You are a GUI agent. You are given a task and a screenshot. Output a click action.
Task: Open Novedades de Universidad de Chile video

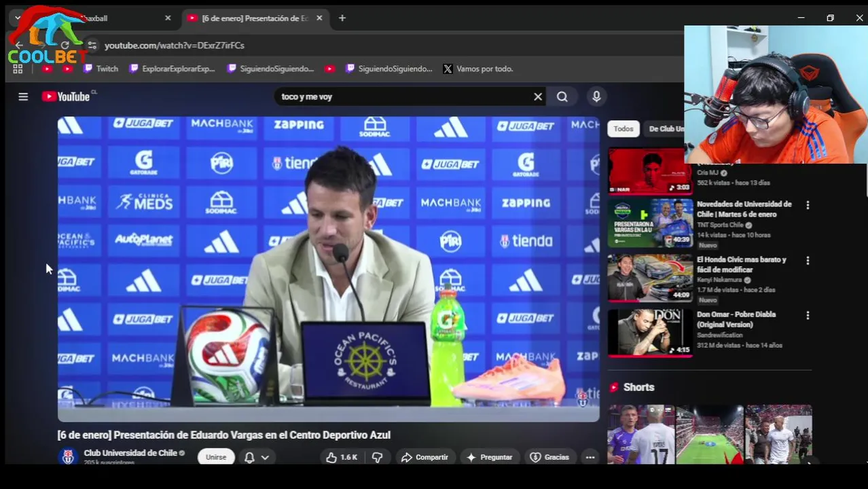[x=744, y=209]
